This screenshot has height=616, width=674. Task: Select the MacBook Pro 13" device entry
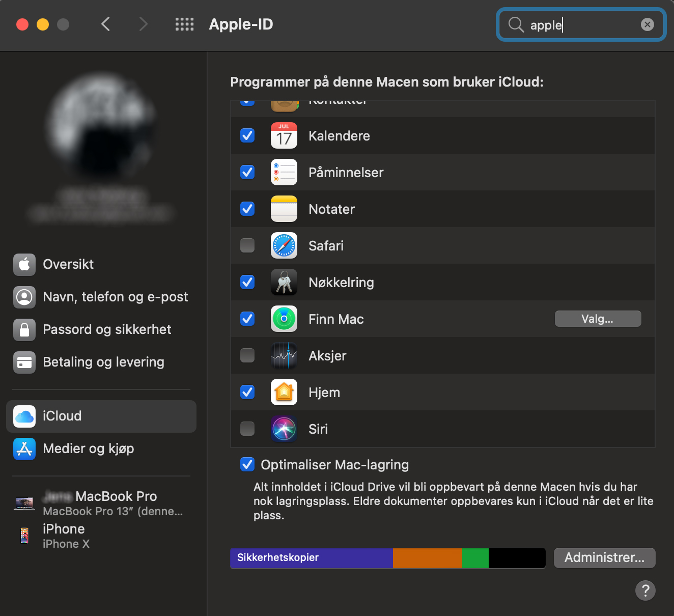click(x=101, y=503)
